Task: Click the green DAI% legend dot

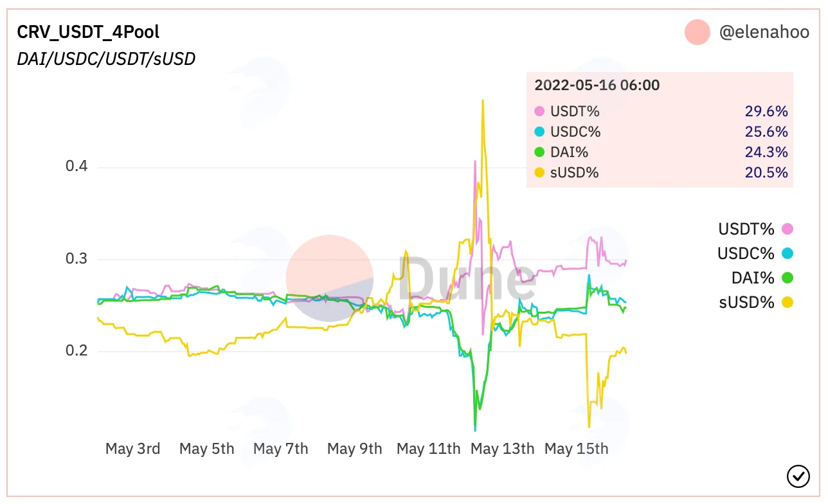Action: pos(788,278)
